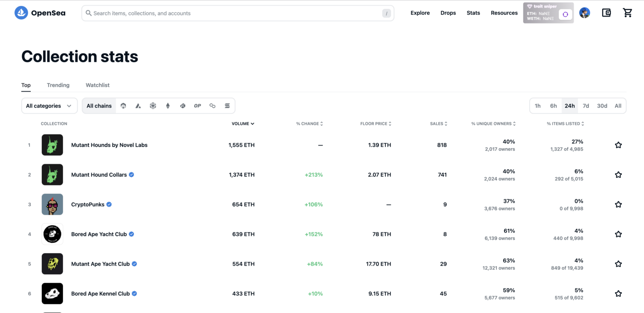Open the All categories dropdown
Screen dimensions: 644x313
(x=49, y=106)
